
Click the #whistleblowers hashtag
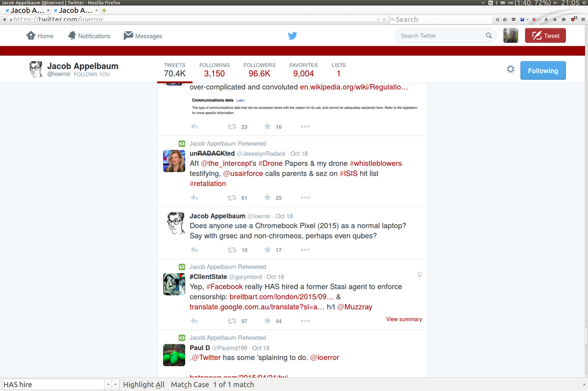tap(375, 163)
